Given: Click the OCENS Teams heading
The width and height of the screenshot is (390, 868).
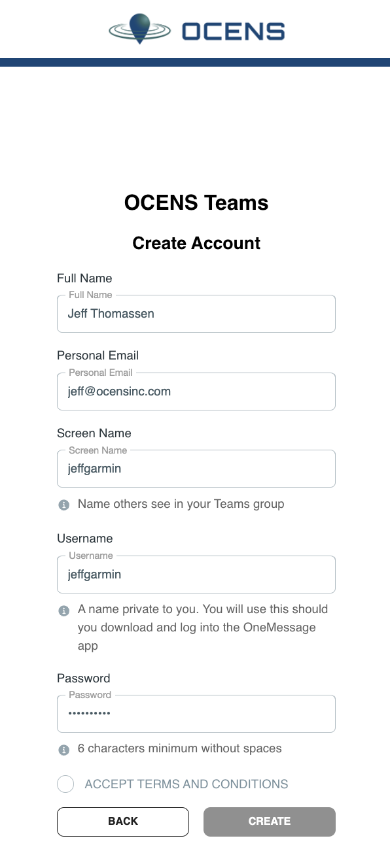Looking at the screenshot, I should [x=196, y=203].
